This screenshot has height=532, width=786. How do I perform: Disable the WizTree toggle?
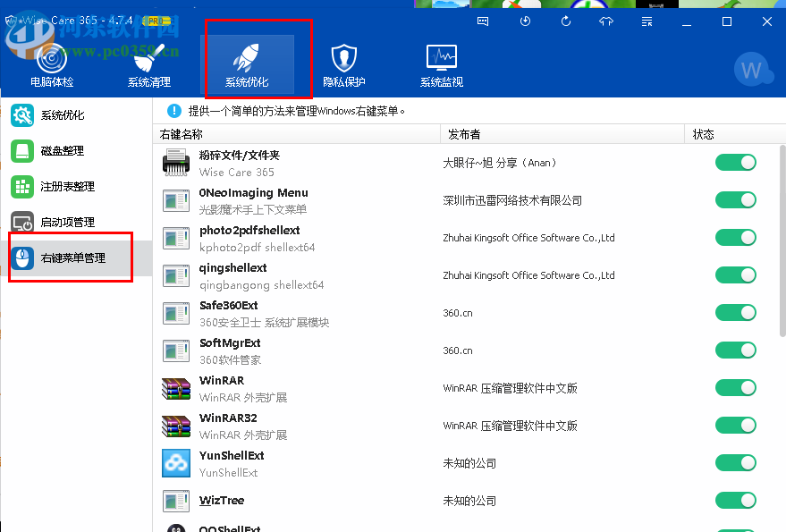coord(735,501)
